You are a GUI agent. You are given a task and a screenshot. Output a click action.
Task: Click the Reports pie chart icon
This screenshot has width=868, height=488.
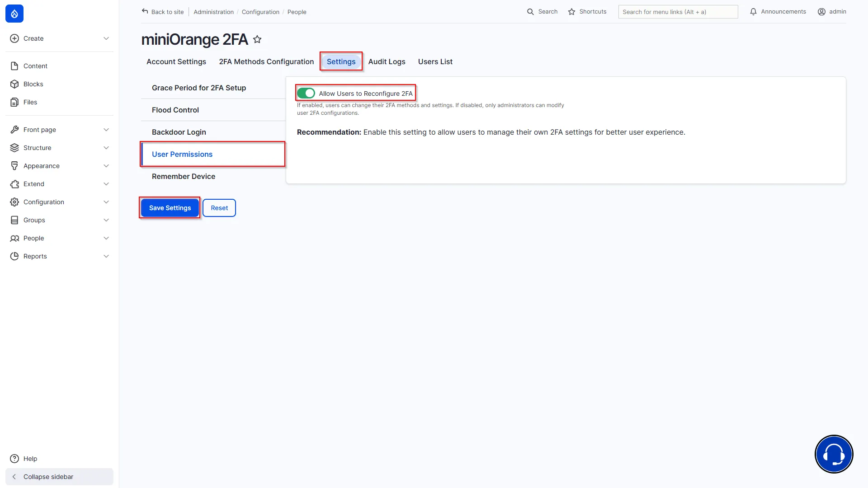click(x=14, y=256)
